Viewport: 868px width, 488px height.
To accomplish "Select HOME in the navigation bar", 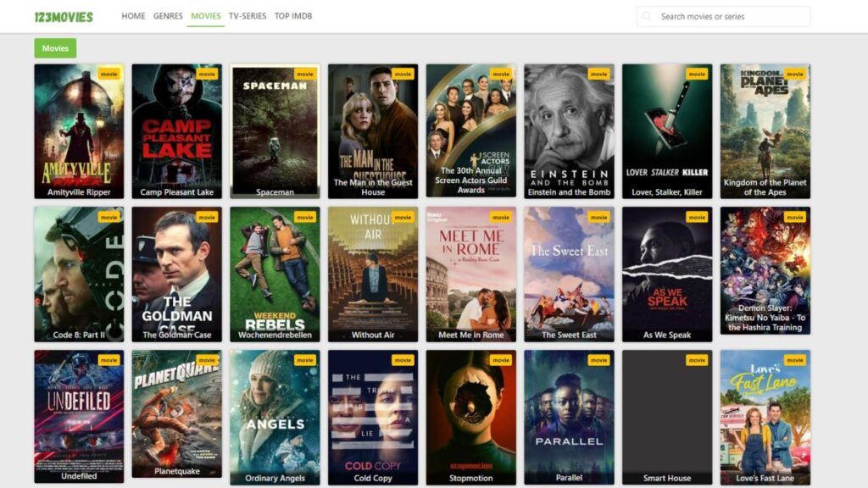I will 132,15.
